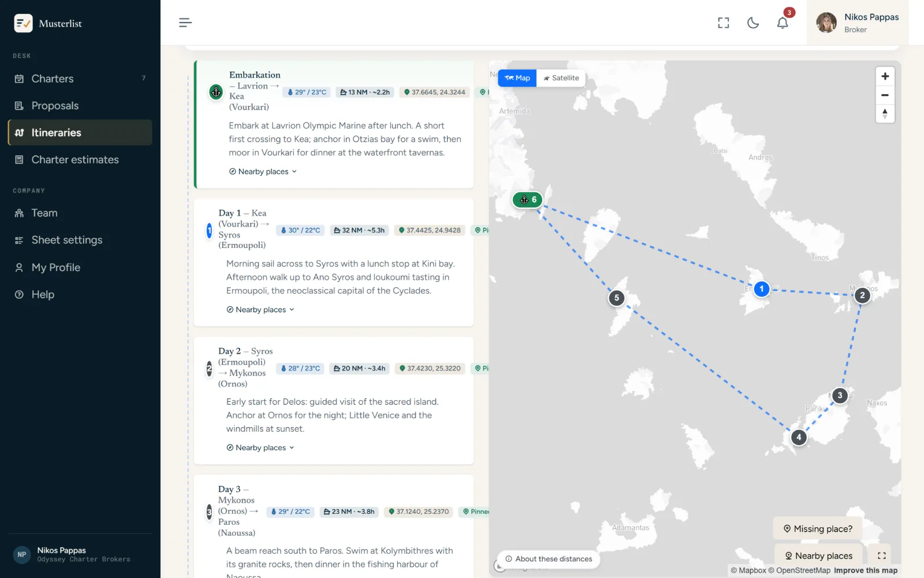The image size is (924, 578).
Task: Open Charter estimates page
Action: pos(80,160)
